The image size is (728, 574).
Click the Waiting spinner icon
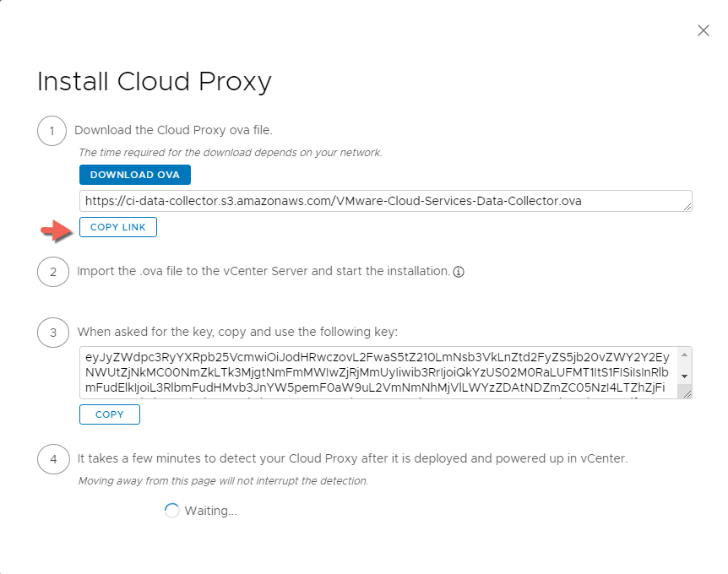coord(172,511)
